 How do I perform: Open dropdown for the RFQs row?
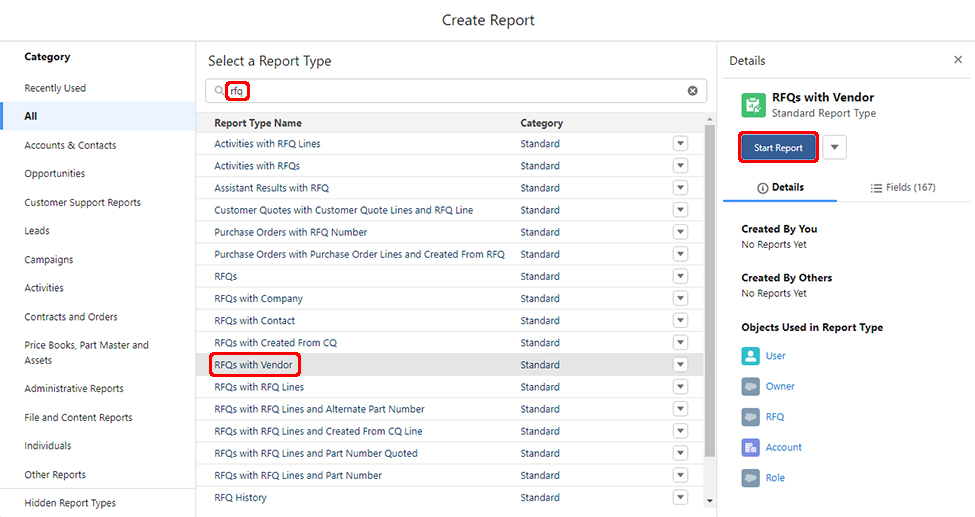coord(680,276)
